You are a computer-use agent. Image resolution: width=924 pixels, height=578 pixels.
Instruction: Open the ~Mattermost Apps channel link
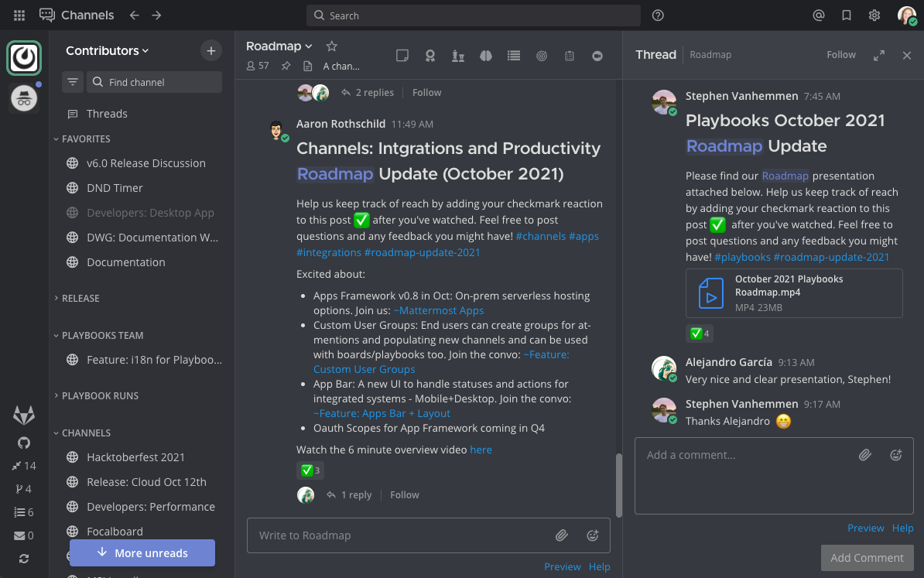[x=439, y=310]
